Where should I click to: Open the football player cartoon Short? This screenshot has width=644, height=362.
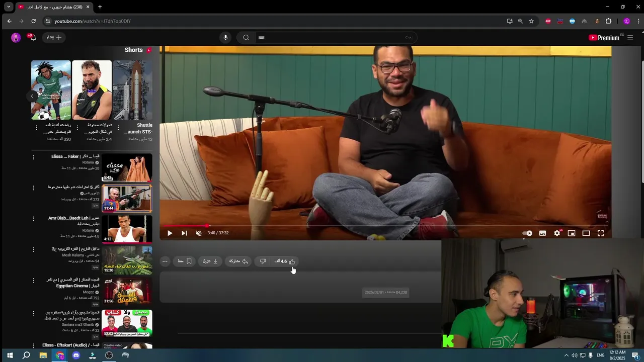pos(51,90)
